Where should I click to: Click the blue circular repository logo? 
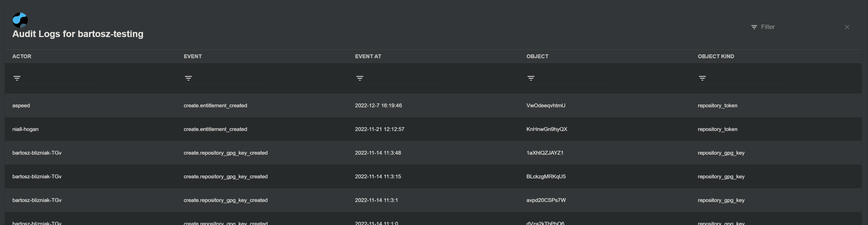(20, 20)
